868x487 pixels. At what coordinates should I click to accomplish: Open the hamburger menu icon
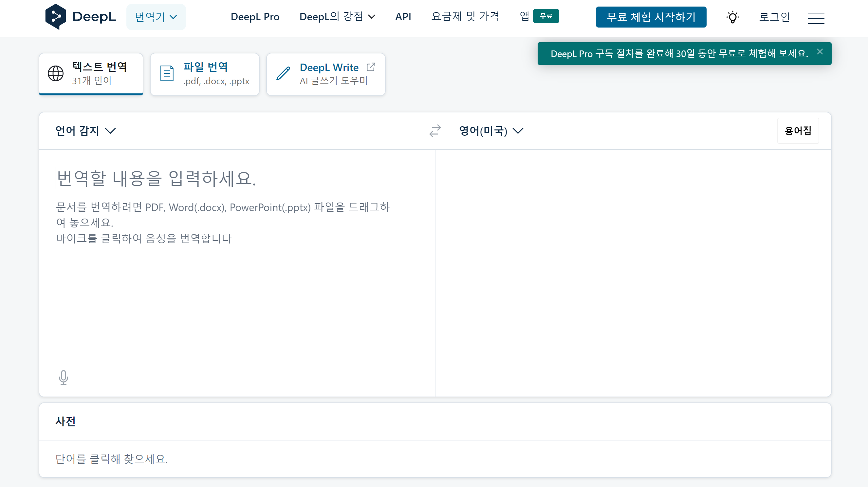[x=816, y=18]
